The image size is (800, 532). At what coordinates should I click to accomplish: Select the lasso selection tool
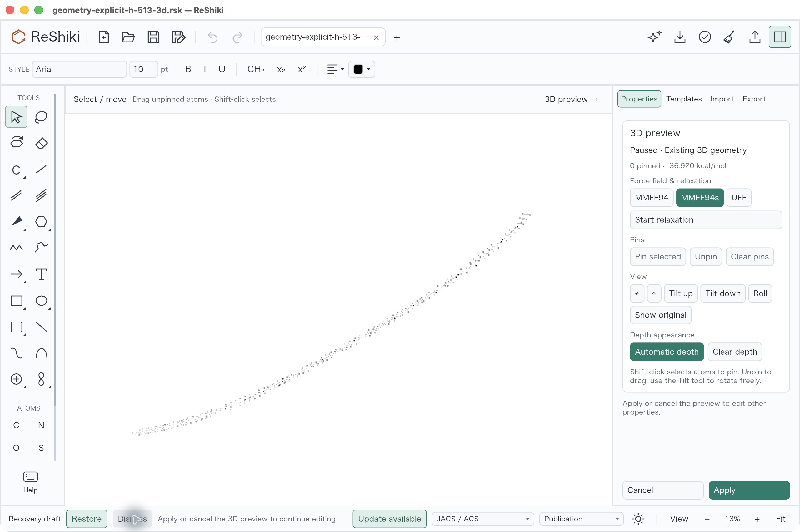point(41,117)
